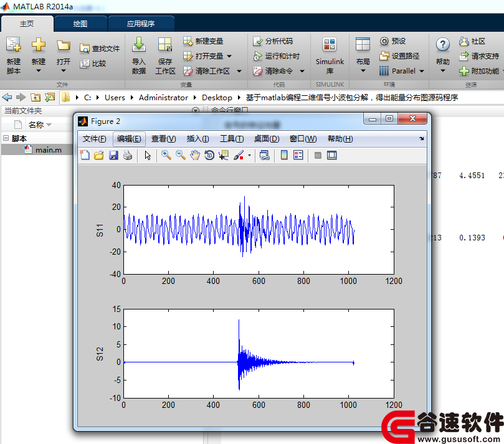Click the Open folder icon in the ribbon

[64, 45]
